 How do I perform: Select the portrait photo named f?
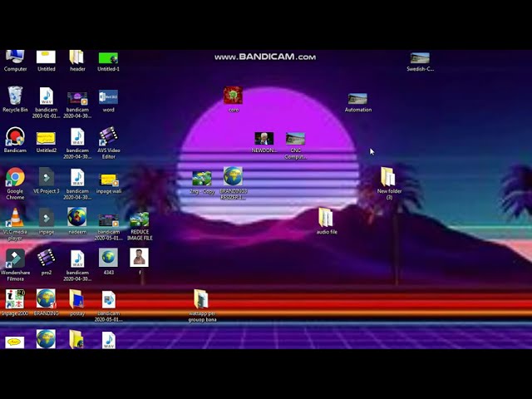pos(139,260)
